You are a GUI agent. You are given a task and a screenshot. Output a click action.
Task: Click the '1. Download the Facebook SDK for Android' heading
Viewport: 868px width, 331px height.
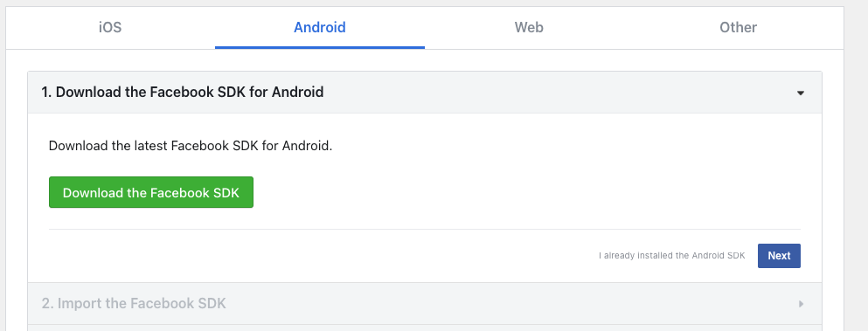183,92
